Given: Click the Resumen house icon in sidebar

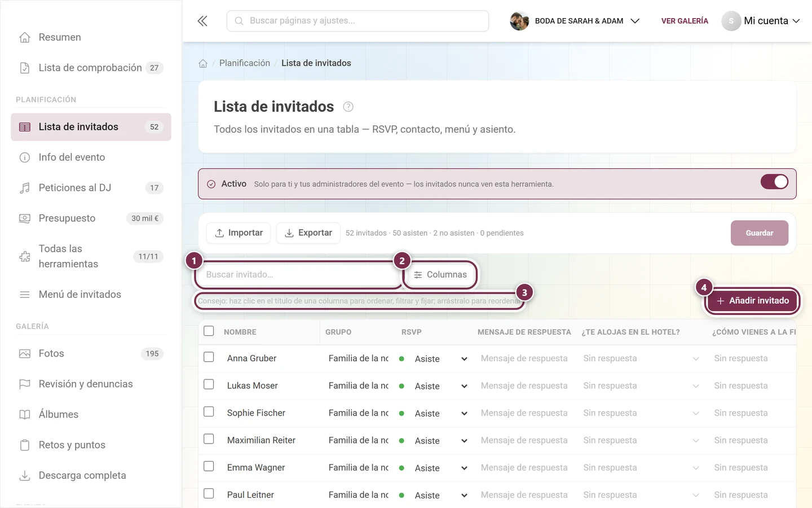Looking at the screenshot, I should click(x=25, y=37).
